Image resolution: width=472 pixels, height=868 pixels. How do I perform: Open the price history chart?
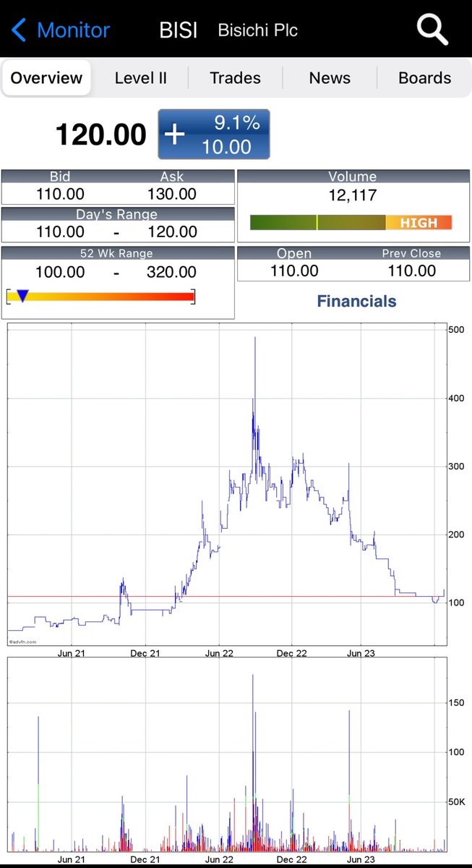point(227,485)
